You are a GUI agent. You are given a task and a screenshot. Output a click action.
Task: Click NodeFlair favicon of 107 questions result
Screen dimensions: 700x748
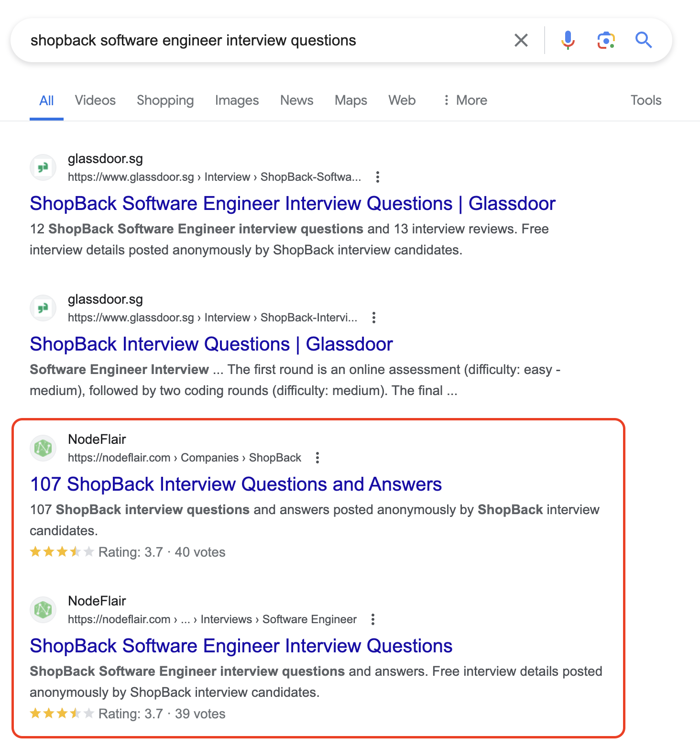tap(43, 448)
